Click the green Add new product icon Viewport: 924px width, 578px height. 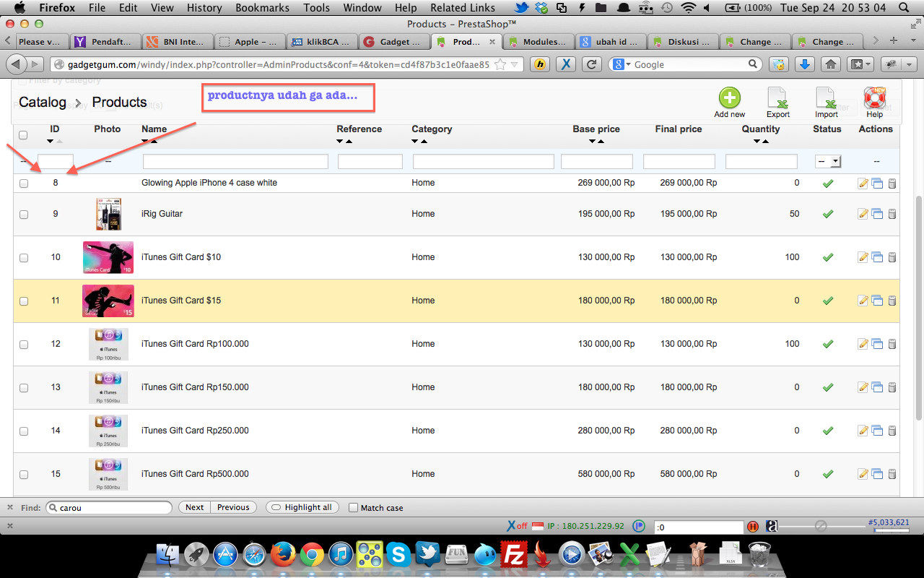pos(730,98)
